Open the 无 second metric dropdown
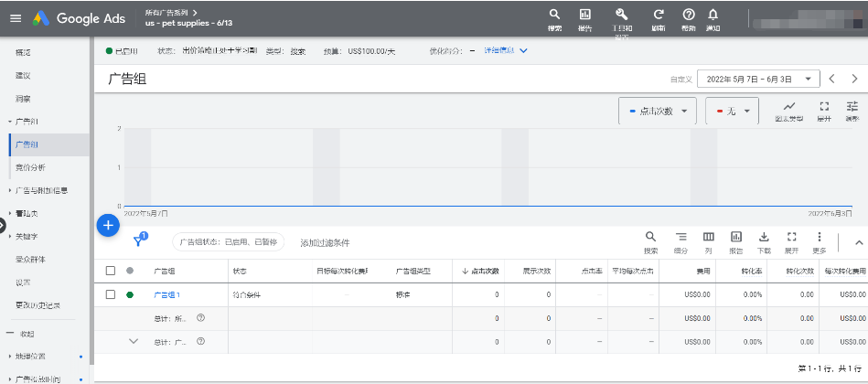 point(732,111)
